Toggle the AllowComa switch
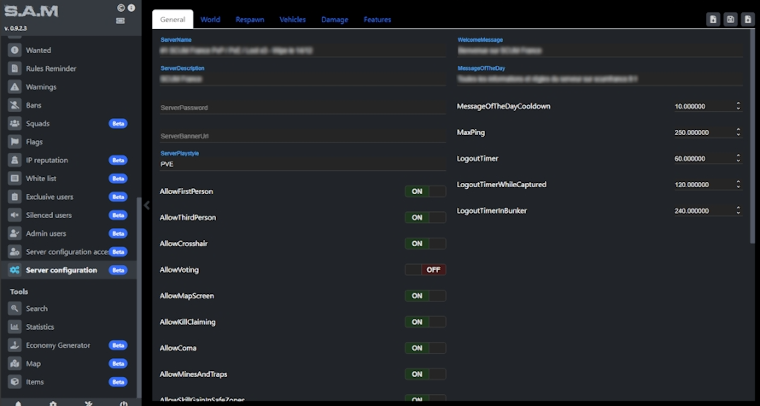760x406 pixels. tap(425, 348)
